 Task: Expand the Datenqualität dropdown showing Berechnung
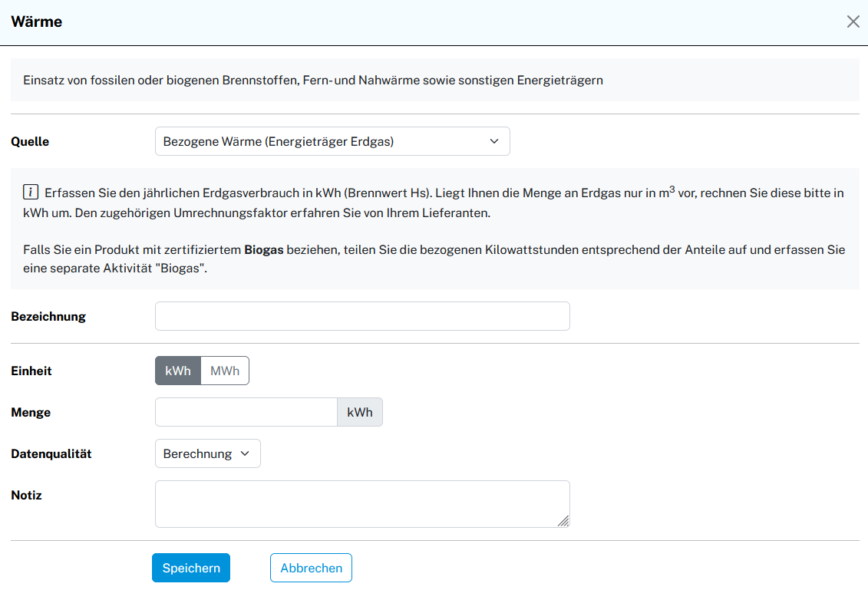(207, 453)
